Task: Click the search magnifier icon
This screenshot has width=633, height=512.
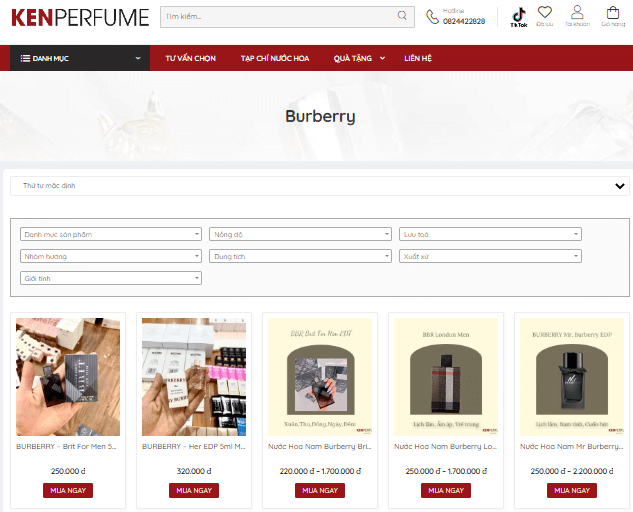Action: (x=402, y=16)
